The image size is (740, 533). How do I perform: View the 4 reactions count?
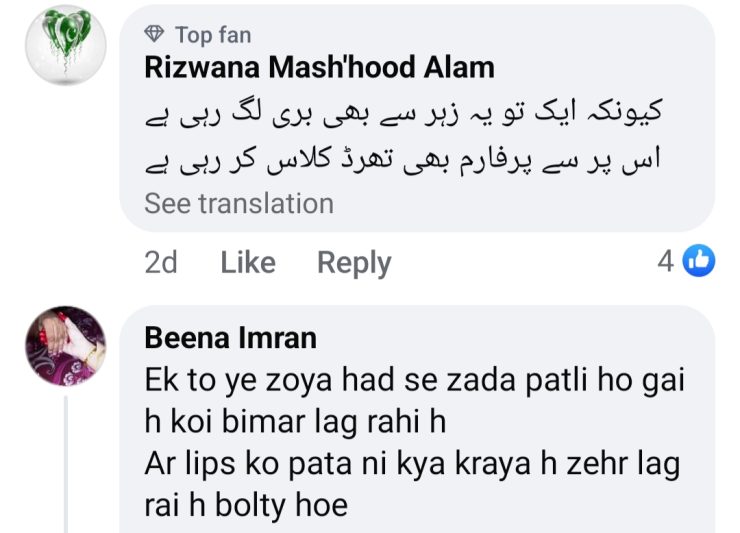665,262
